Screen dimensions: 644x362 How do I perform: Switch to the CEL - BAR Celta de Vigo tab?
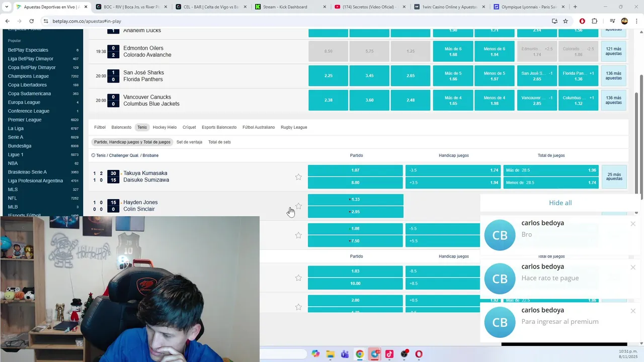[x=211, y=7]
